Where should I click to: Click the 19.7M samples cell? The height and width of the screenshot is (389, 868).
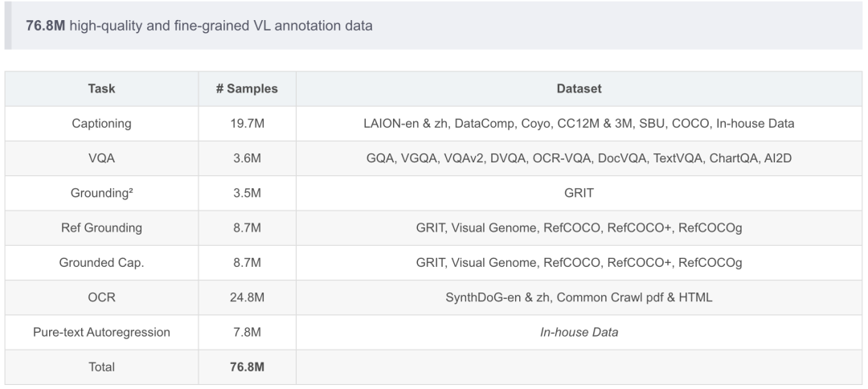coord(247,124)
